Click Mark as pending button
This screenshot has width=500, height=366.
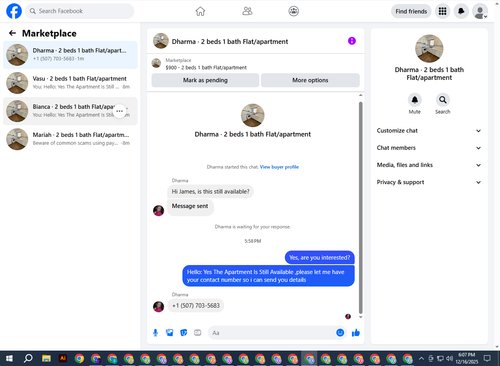(205, 80)
